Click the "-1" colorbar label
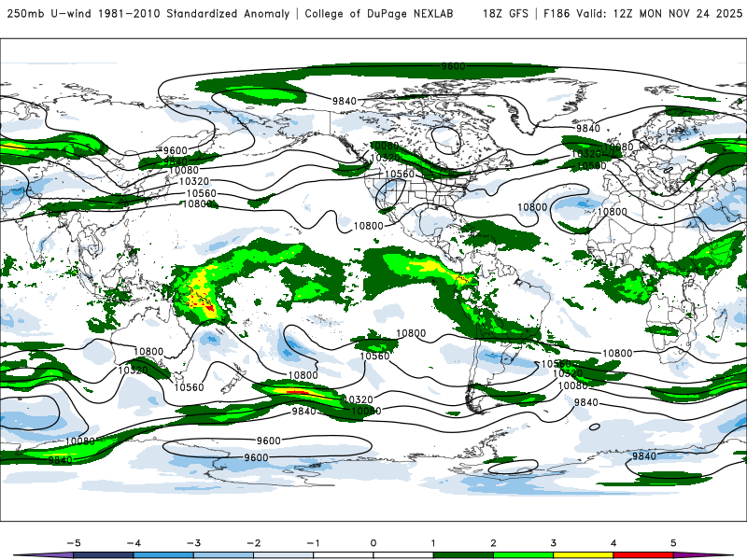Screen dimensions: 747x560 click(313, 543)
